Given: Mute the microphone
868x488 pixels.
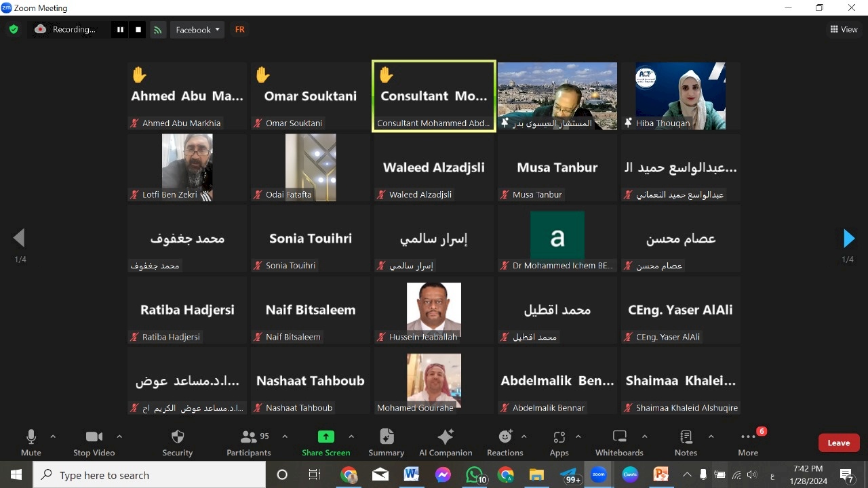Looking at the screenshot, I should pyautogui.click(x=31, y=443).
